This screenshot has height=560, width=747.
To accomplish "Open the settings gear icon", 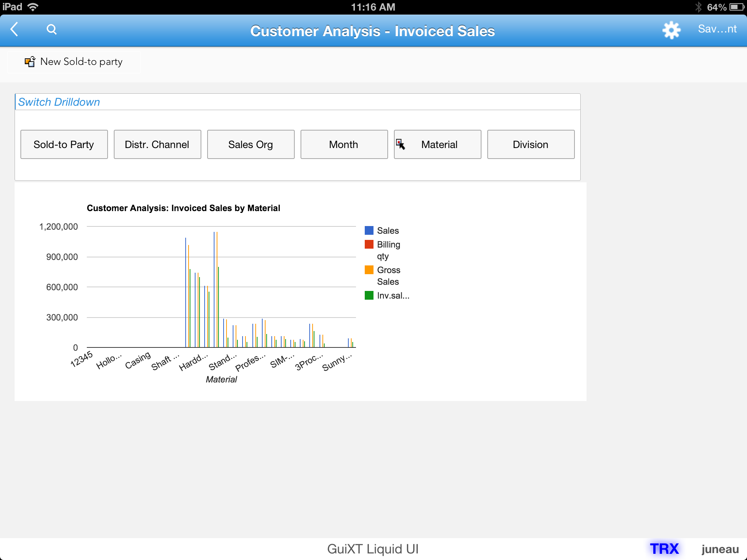I will click(x=671, y=30).
